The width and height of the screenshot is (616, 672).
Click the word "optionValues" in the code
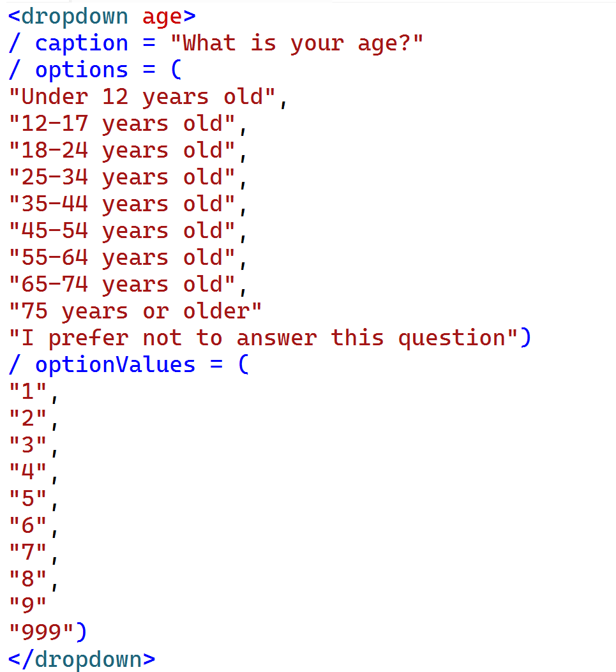[x=115, y=365]
